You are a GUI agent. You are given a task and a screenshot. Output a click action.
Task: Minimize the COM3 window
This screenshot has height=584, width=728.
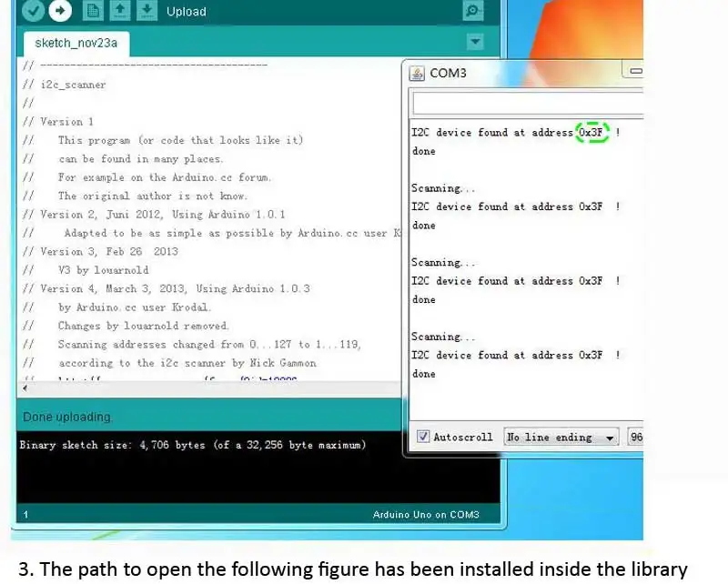click(x=635, y=71)
